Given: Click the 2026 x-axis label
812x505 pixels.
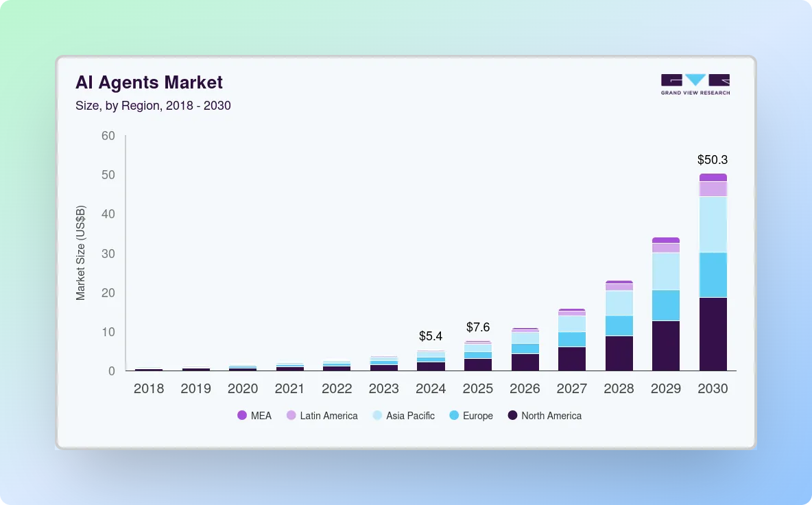Looking at the screenshot, I should coord(525,388).
